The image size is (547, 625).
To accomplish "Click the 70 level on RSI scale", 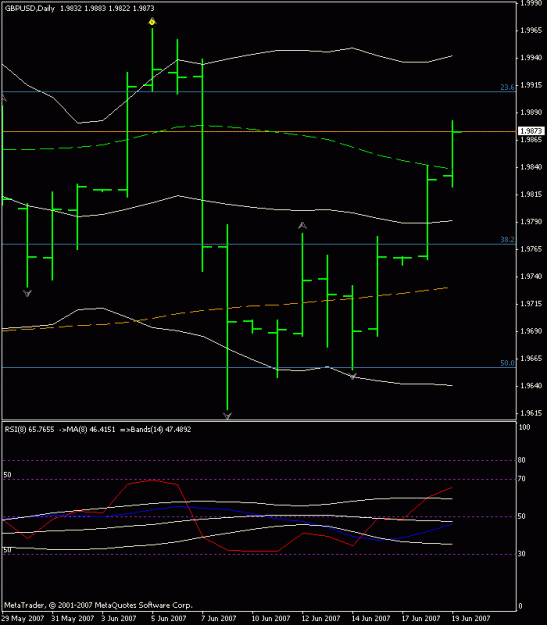I will [521, 479].
